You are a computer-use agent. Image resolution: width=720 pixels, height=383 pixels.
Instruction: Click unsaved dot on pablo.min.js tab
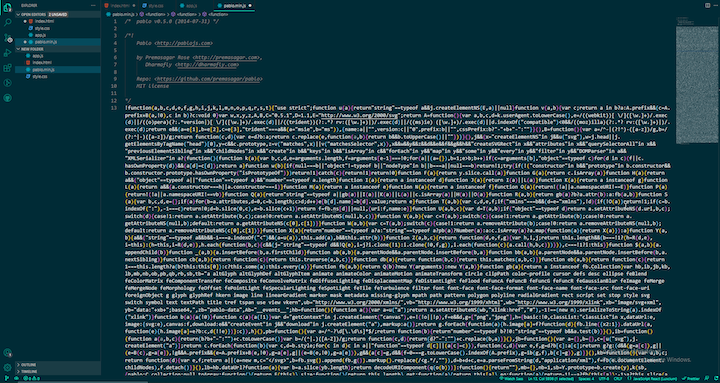coord(250,6)
